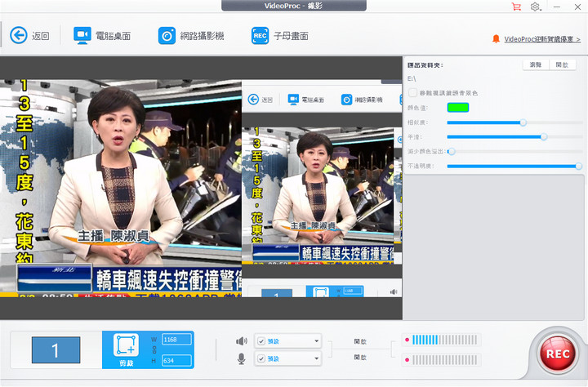Click the back arrow icon (返回)
The width and height of the screenshot is (588, 387).
[19, 35]
